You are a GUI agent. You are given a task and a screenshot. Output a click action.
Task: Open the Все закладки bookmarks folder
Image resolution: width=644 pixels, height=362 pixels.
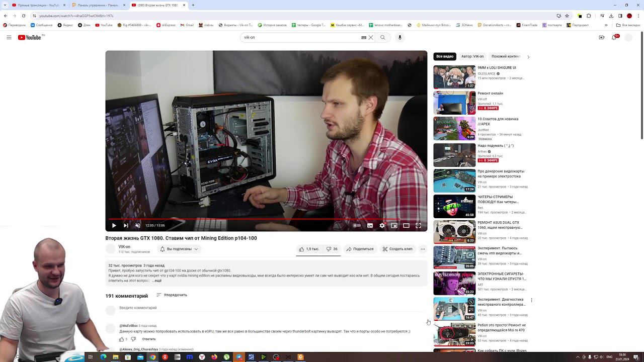[628, 25]
